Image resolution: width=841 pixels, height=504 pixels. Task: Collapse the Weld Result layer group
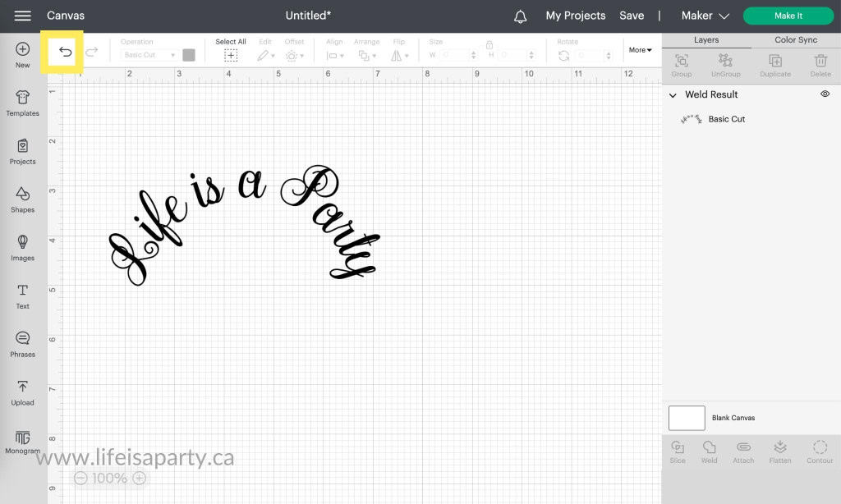(x=674, y=94)
